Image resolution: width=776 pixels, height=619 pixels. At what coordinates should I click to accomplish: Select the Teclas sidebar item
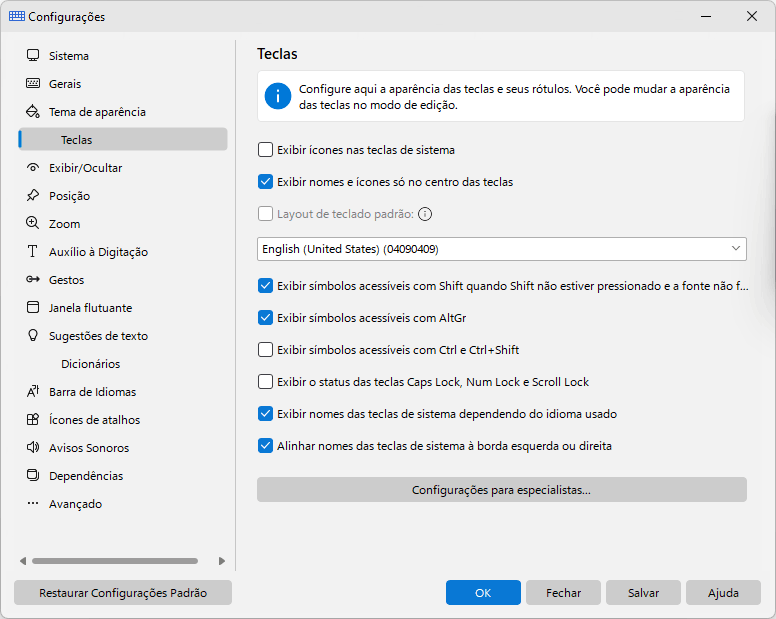123,140
